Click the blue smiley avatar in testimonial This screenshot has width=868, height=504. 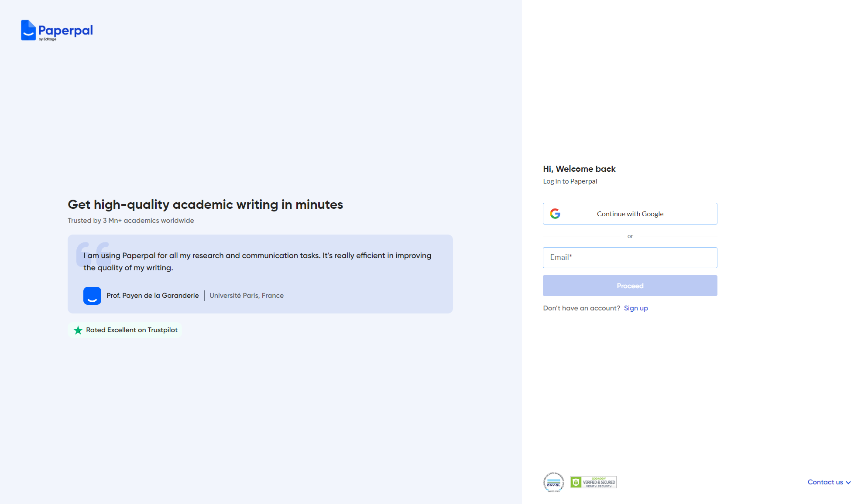[92, 296]
